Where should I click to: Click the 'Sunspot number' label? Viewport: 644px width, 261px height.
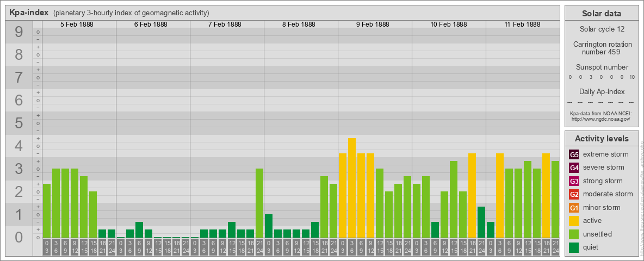click(x=602, y=67)
